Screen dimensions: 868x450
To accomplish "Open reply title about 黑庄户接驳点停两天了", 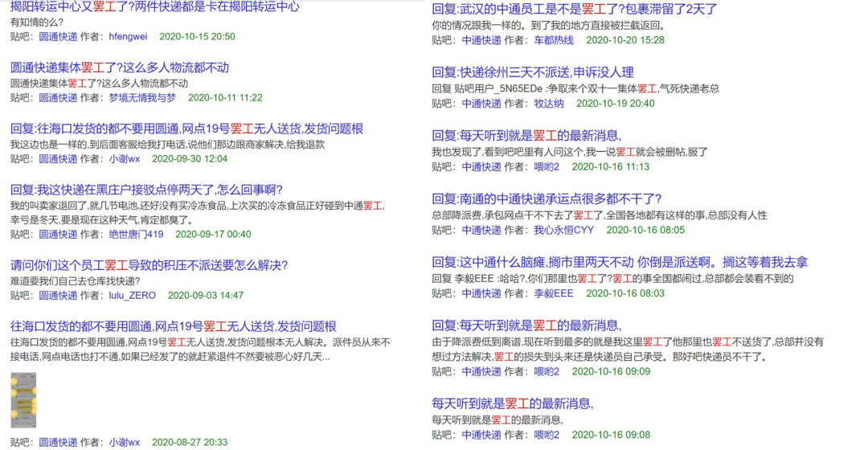I will (147, 190).
